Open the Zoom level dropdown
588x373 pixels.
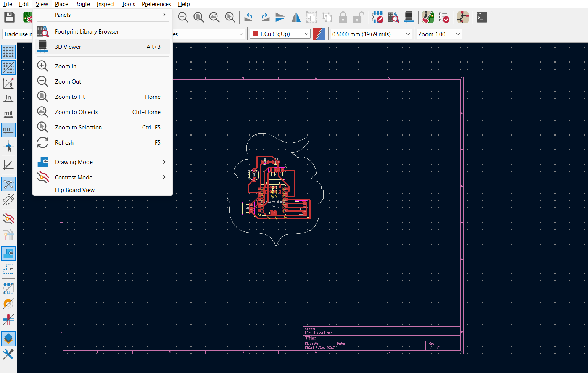click(439, 34)
